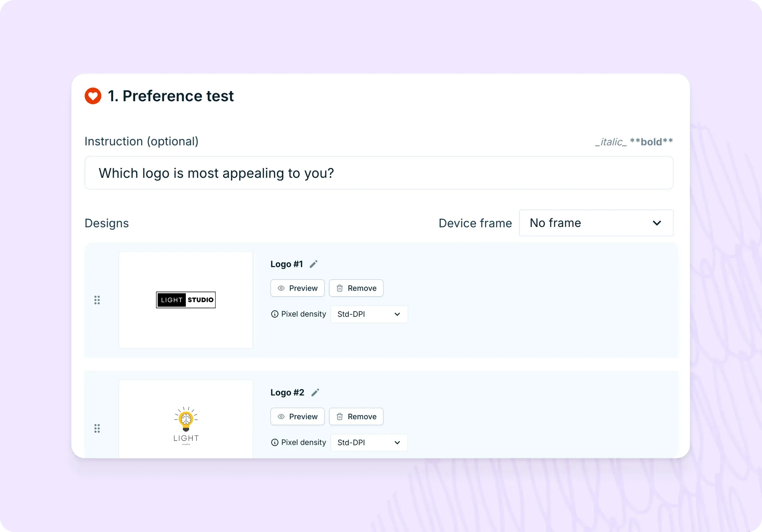Preview the Logo #1 design
The image size is (762, 532).
point(297,288)
